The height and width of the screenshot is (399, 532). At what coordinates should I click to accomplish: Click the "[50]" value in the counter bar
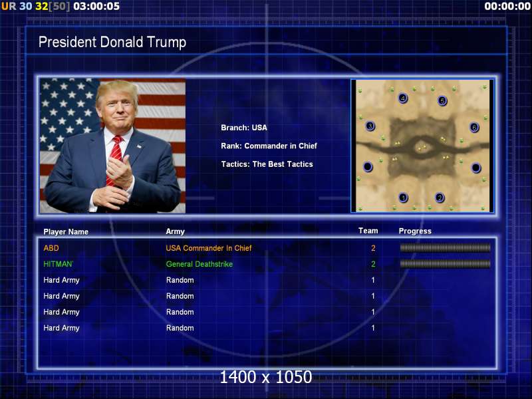pos(60,6)
